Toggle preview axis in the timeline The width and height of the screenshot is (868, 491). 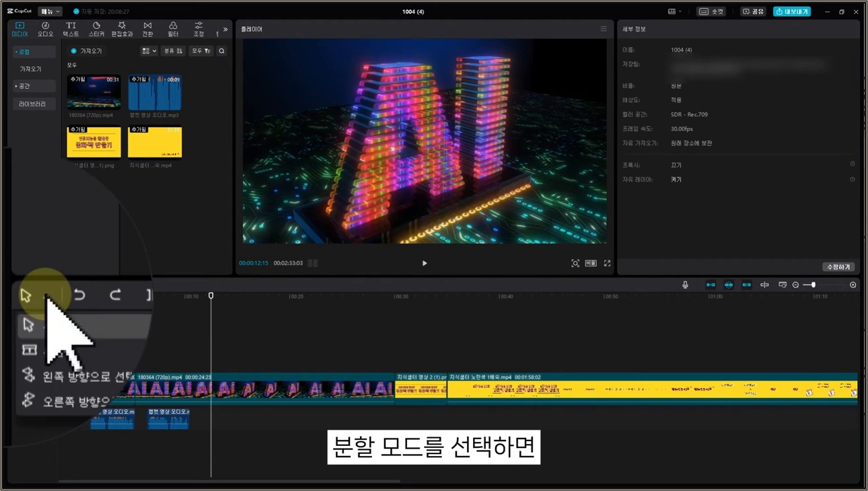point(764,285)
